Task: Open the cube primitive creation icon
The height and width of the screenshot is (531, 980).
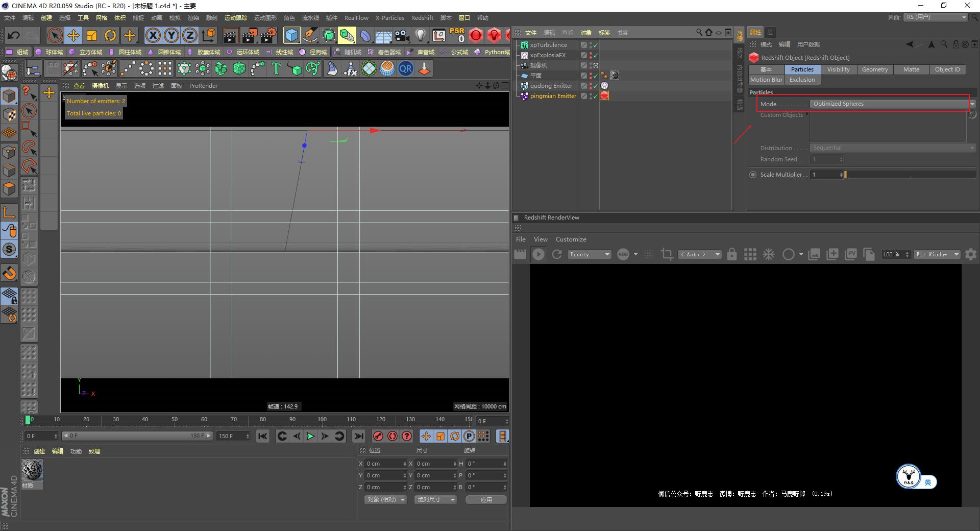Action: 291,35
